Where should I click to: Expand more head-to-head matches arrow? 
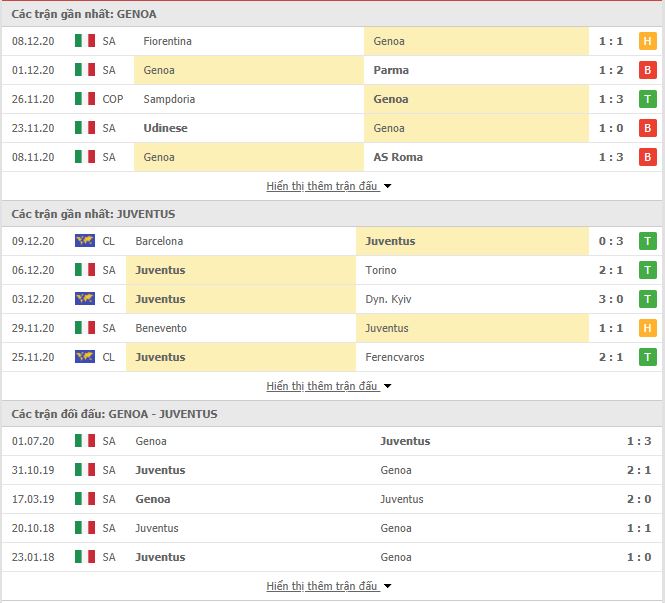(387, 586)
